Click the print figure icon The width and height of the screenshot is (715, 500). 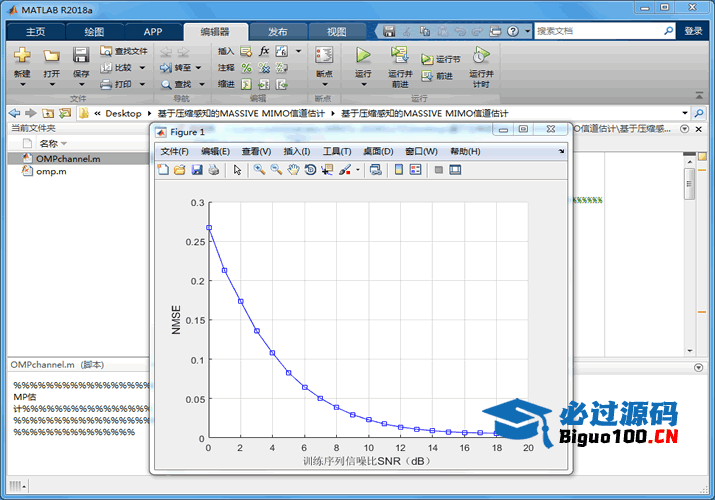214,170
